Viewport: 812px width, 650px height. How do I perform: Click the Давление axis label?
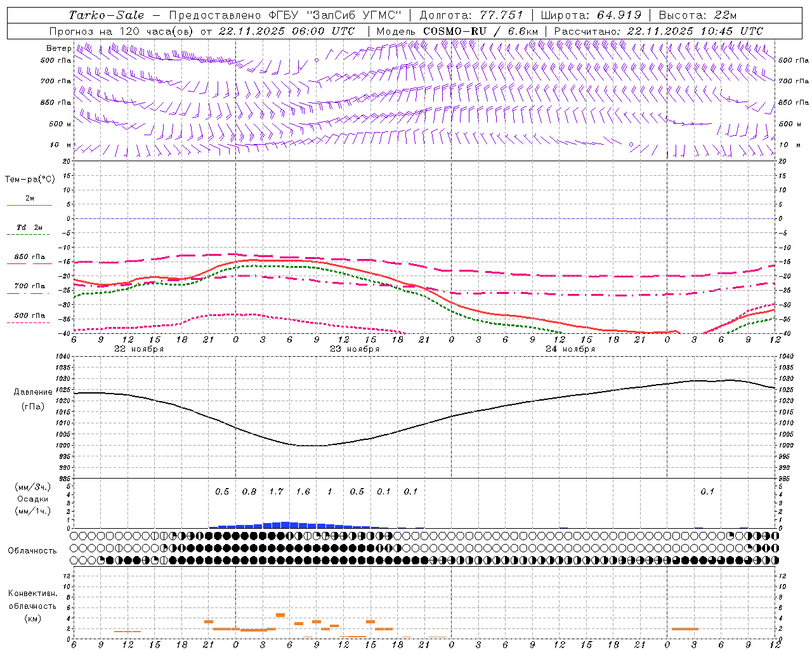coord(33,392)
